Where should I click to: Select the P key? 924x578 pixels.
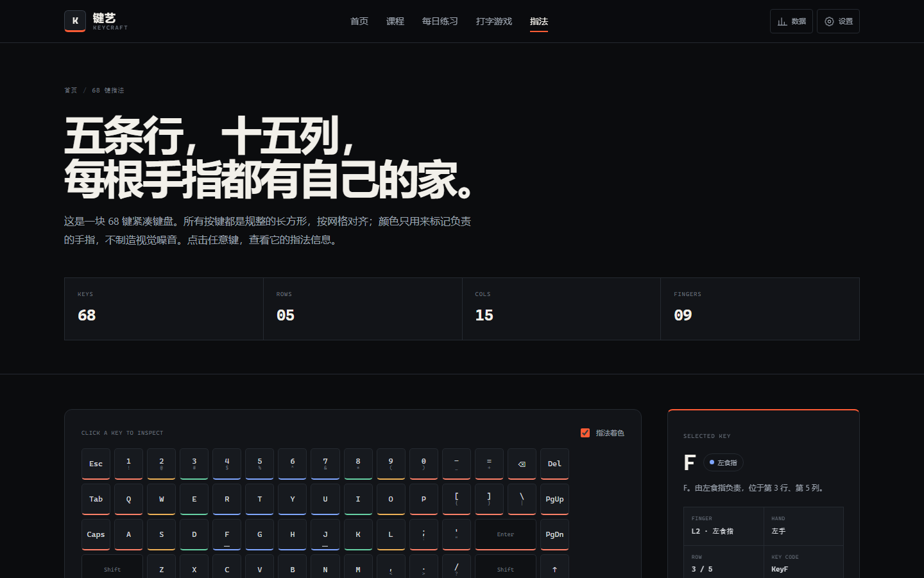click(x=424, y=499)
